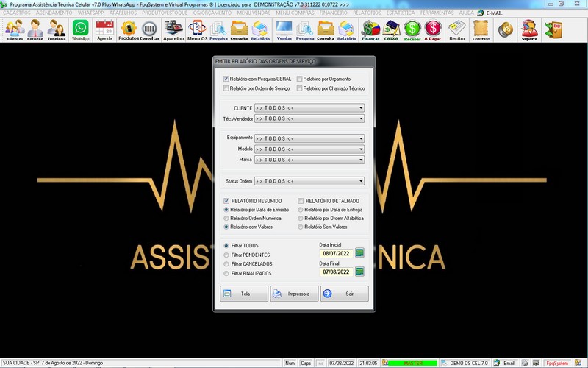Click the Impressora print button
Image resolution: width=588 pixels, height=368 pixels.
coord(295,294)
